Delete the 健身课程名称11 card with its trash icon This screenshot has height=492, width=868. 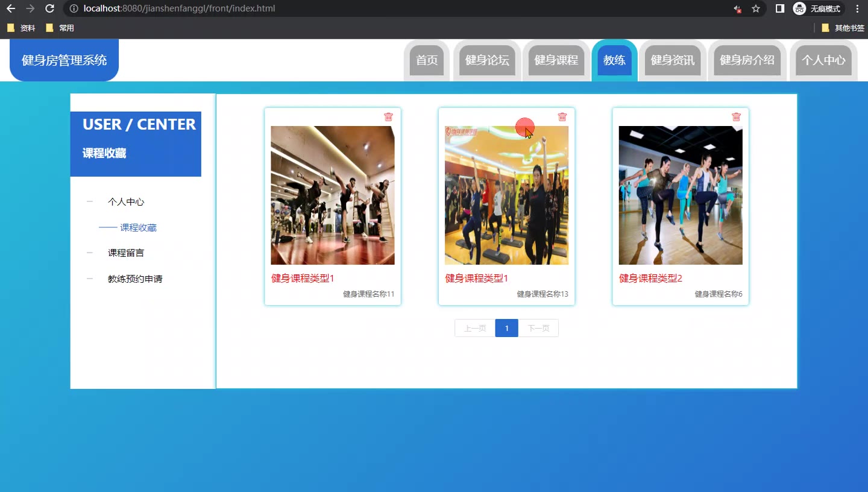[x=388, y=117]
